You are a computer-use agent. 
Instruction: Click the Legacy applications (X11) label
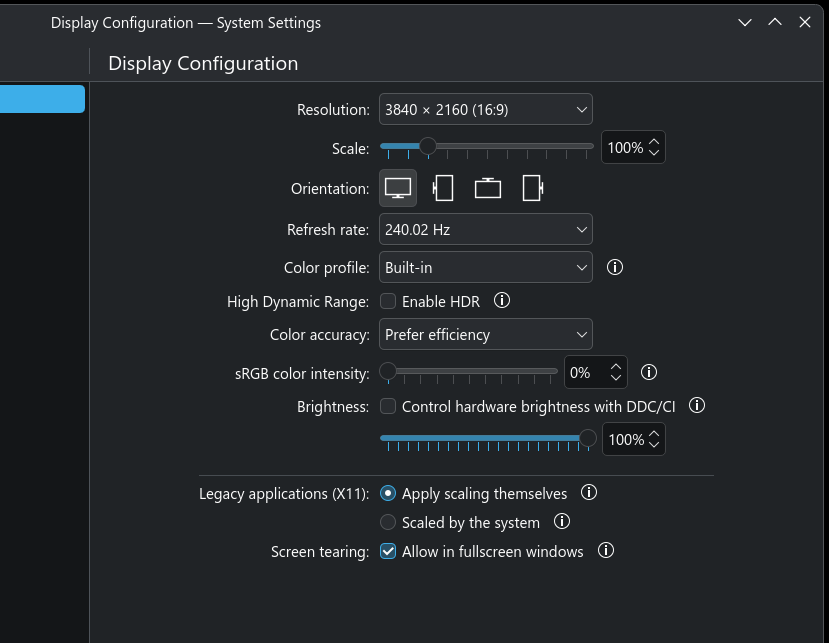[284, 494]
